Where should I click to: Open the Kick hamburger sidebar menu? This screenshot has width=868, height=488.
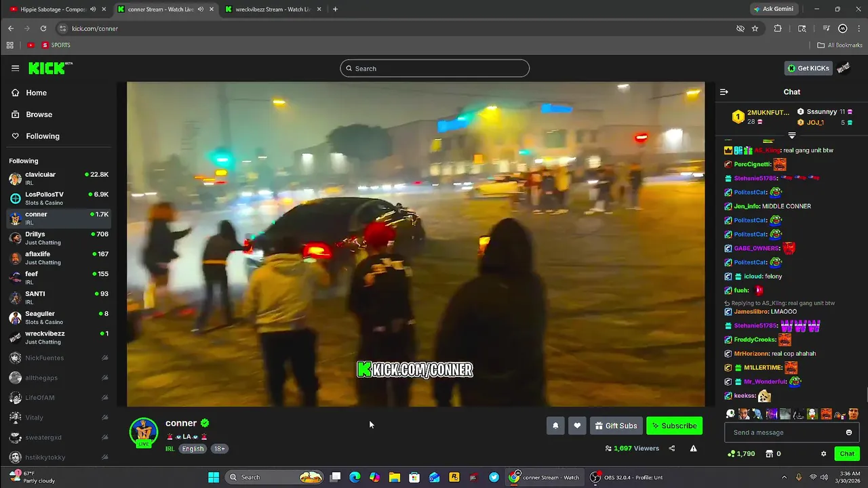pyautogui.click(x=15, y=68)
